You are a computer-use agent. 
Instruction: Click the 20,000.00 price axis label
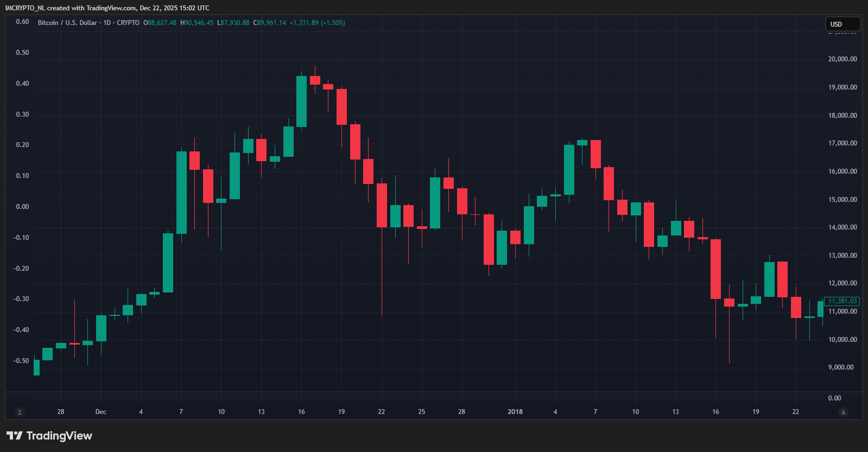(x=842, y=59)
